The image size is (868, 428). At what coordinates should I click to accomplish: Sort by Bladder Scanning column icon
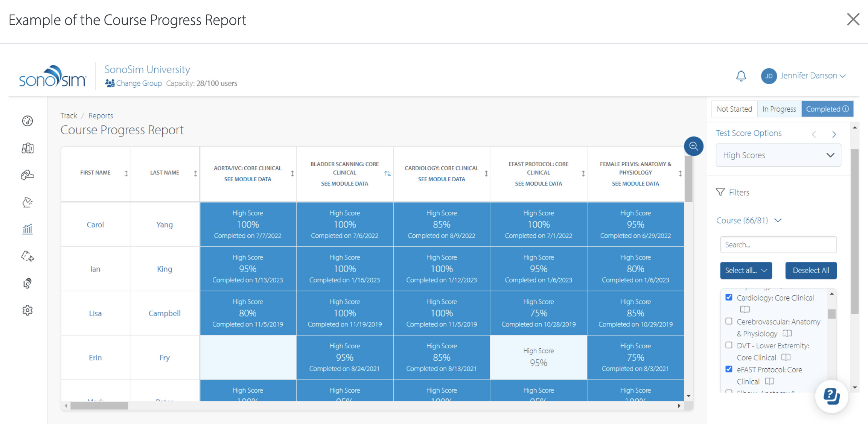[387, 174]
